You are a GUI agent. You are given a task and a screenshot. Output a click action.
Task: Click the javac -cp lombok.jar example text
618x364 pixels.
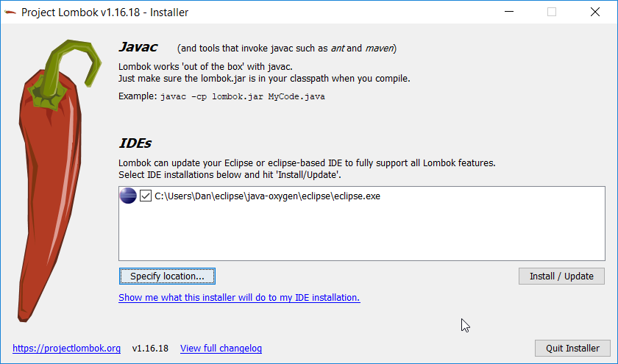(x=242, y=96)
